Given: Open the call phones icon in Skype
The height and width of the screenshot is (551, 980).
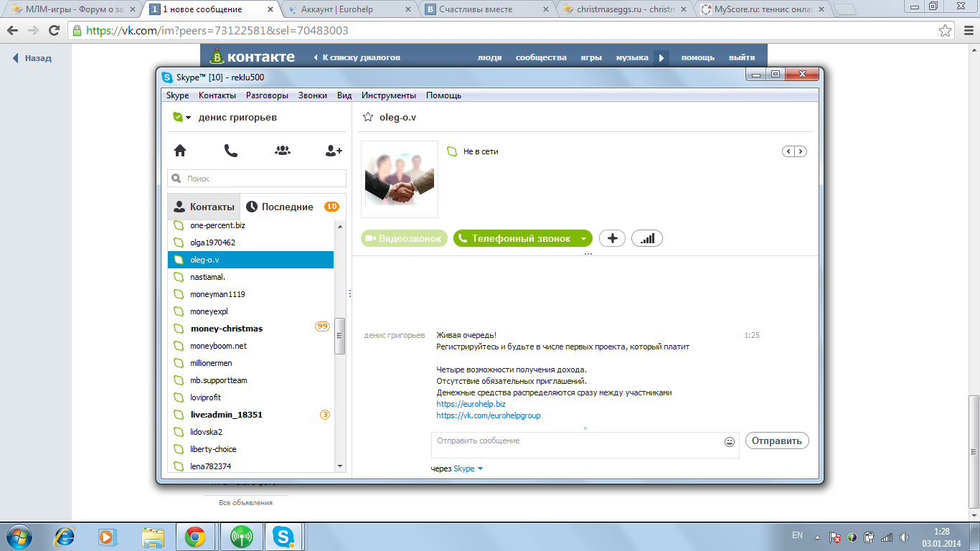Looking at the screenshot, I should point(231,151).
